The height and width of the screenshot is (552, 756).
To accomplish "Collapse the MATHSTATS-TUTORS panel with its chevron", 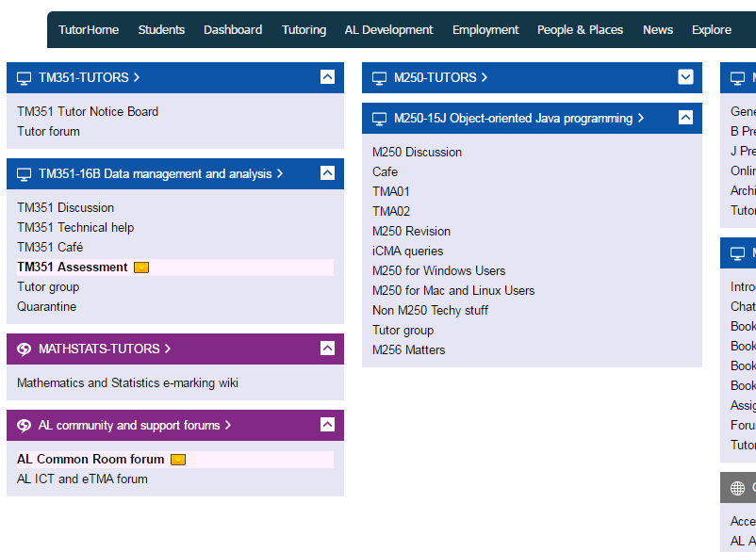I will 327,349.
